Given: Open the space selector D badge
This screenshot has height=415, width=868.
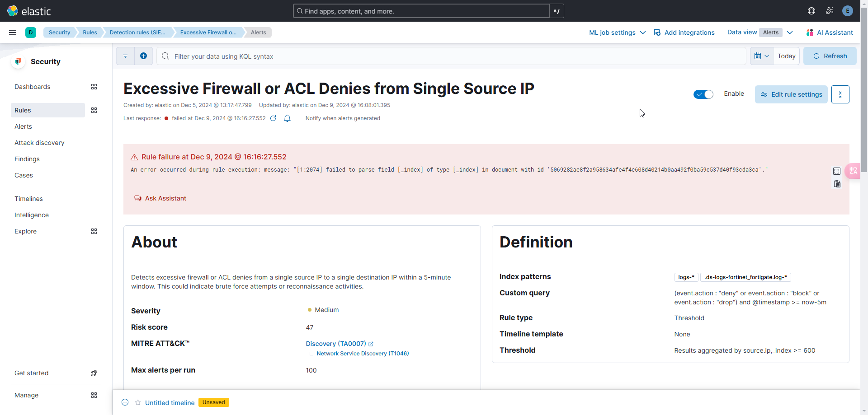Looking at the screenshot, I should [31, 33].
